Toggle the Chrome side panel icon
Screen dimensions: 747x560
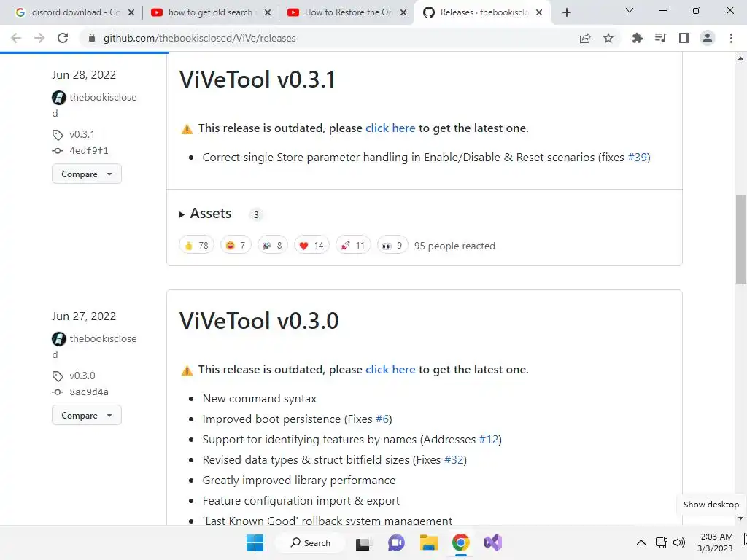click(684, 38)
